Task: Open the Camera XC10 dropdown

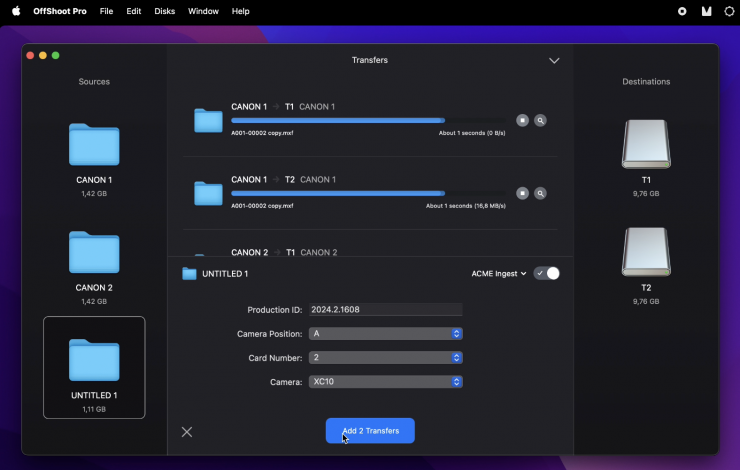Action: 385,381
